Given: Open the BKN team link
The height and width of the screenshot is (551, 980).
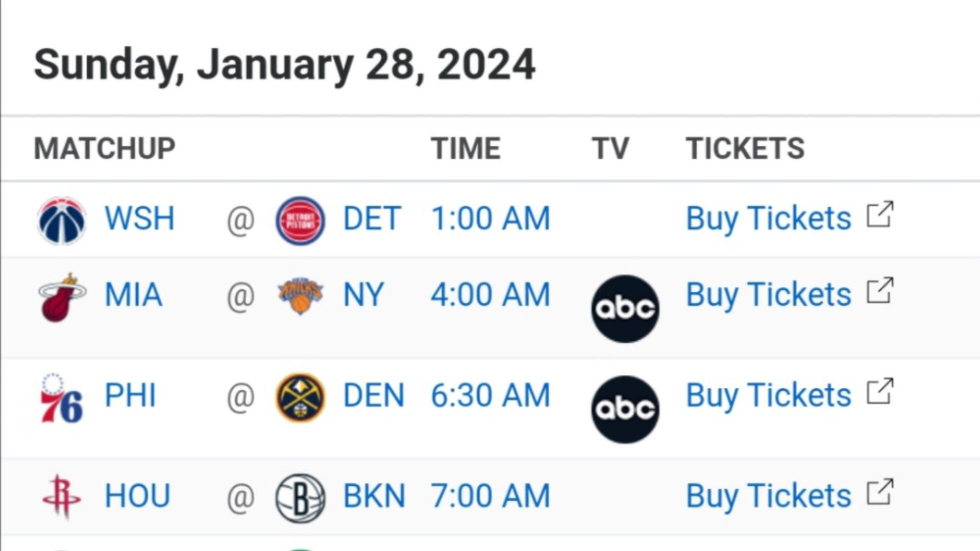Looking at the screenshot, I should [374, 496].
